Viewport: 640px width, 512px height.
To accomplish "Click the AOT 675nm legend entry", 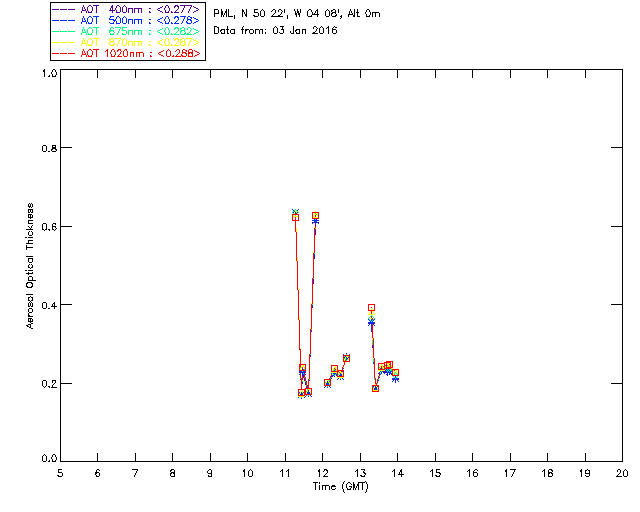I will tap(127, 31).
